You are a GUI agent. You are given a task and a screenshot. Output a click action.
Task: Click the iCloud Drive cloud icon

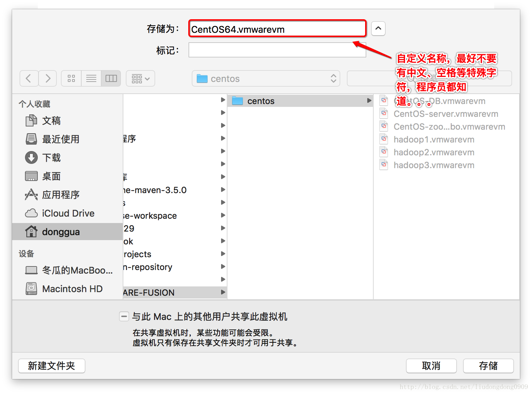tap(31, 213)
